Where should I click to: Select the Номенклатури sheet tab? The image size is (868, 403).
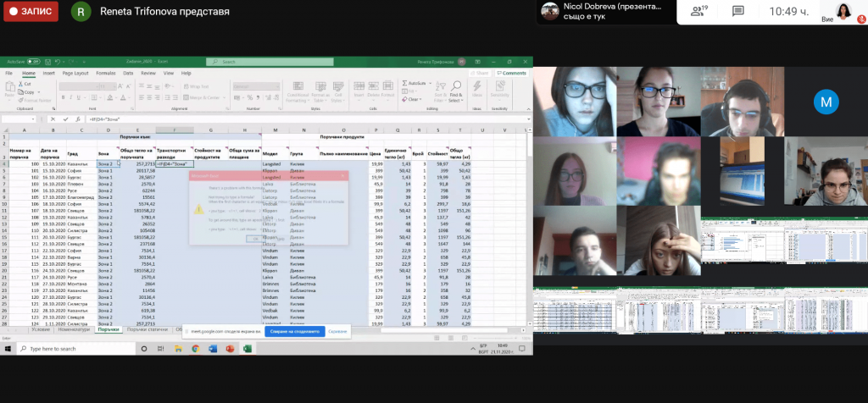(74, 330)
